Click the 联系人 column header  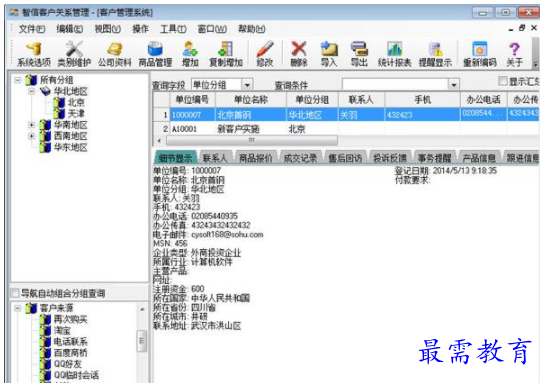[361, 100]
